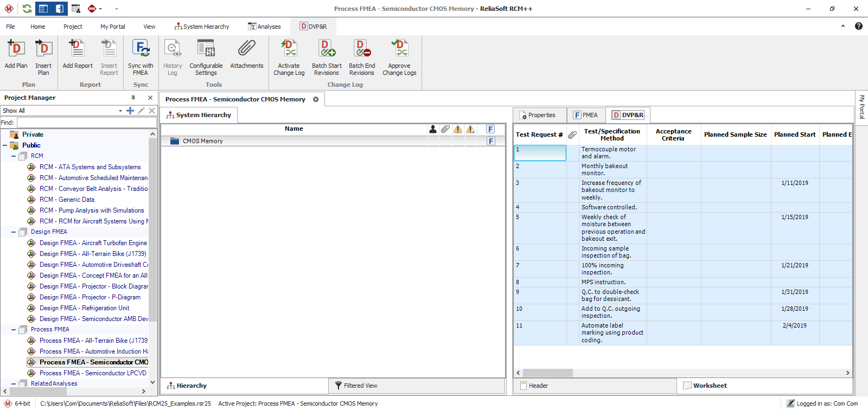Close the Process FMEA document tab
This screenshot has width=868, height=410.
pyautogui.click(x=316, y=99)
